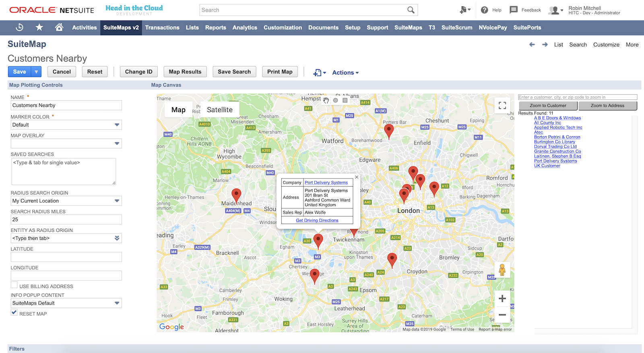Click the Save button
The height and width of the screenshot is (353, 644).
19,72
